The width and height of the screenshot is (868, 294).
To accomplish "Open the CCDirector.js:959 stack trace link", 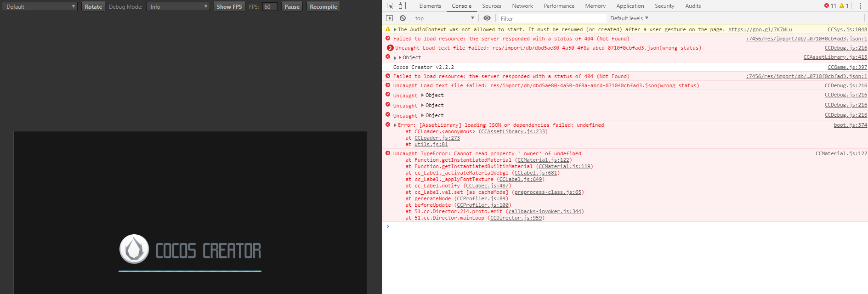I will [x=516, y=218].
